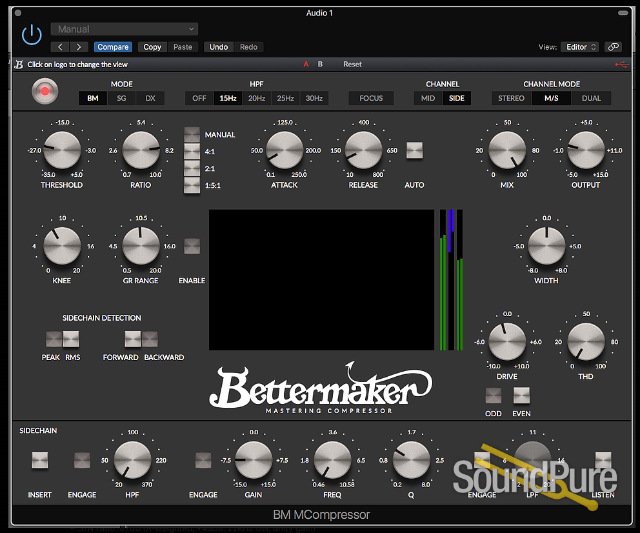Select BM mode
The height and width of the screenshot is (533, 640).
click(93, 98)
